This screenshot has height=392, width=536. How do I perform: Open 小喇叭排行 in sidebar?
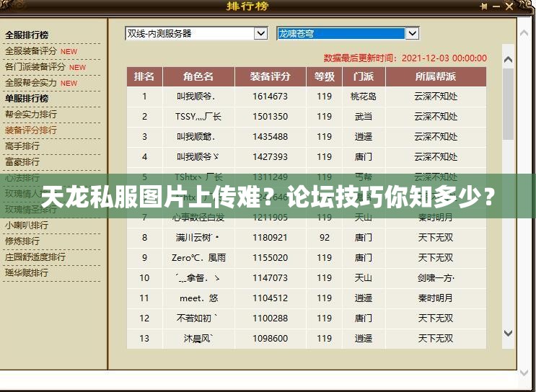pos(27,225)
